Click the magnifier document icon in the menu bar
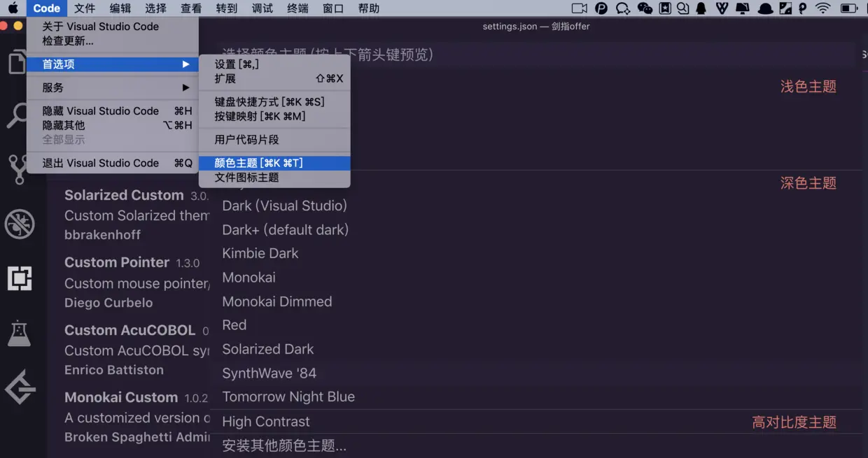Screen dimensions: 868x458 682,8
